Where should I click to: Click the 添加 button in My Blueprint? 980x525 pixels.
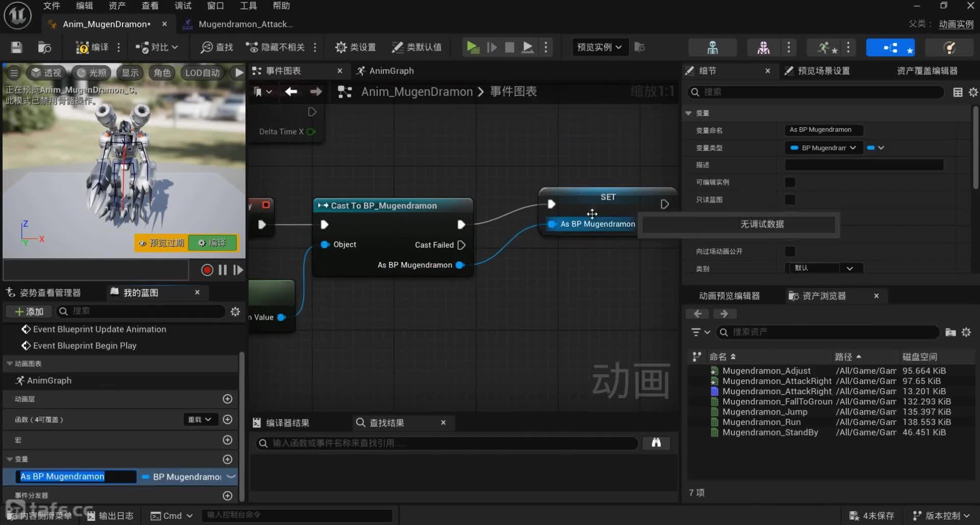point(29,312)
